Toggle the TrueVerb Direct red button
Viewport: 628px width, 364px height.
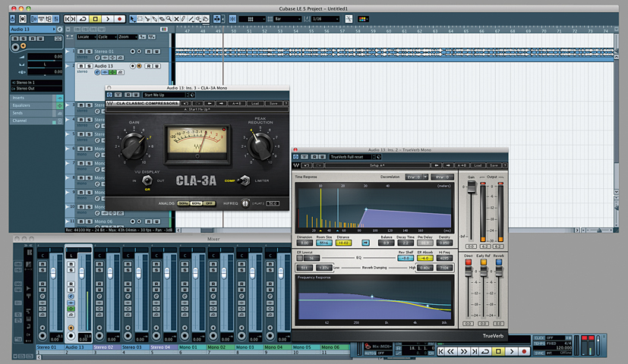(x=468, y=262)
